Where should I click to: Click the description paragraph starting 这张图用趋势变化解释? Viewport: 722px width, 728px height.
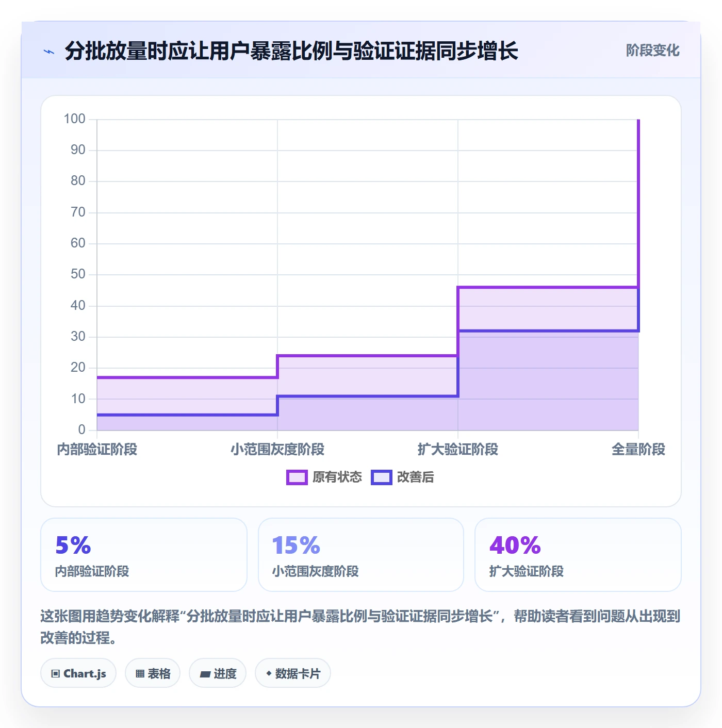click(x=360, y=627)
